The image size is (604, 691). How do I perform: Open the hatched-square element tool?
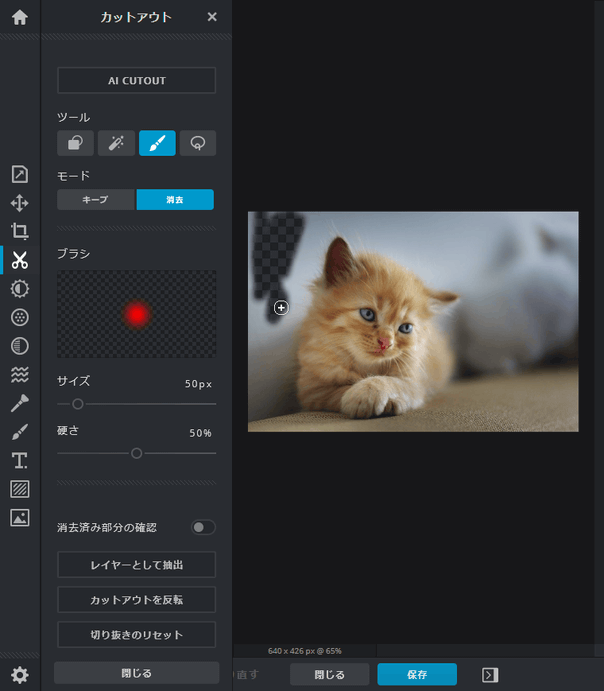(20, 489)
